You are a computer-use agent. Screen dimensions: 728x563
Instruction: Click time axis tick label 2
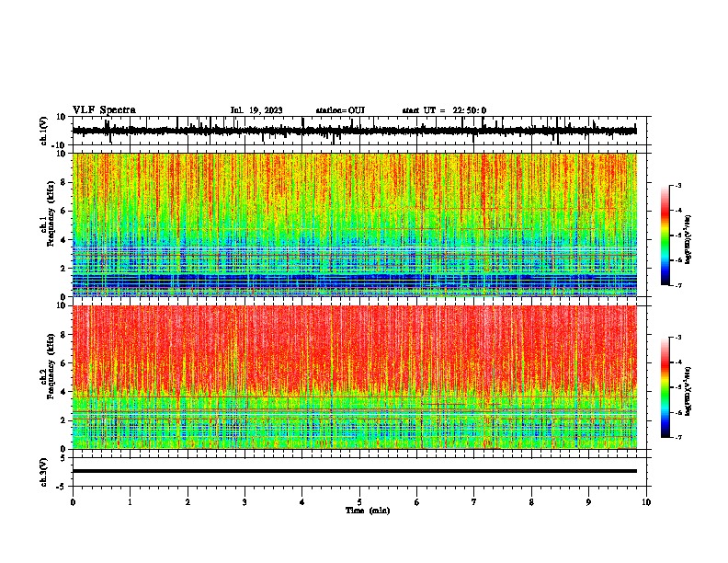coord(188,502)
